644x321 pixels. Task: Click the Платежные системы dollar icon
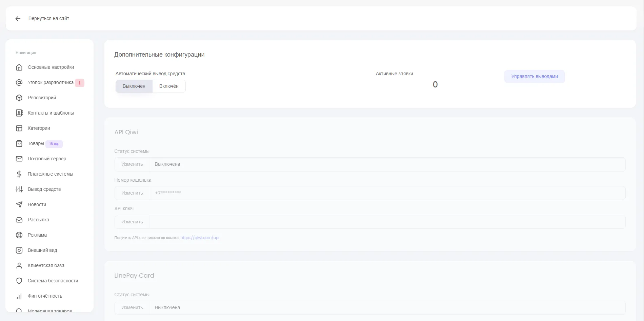pyautogui.click(x=19, y=174)
